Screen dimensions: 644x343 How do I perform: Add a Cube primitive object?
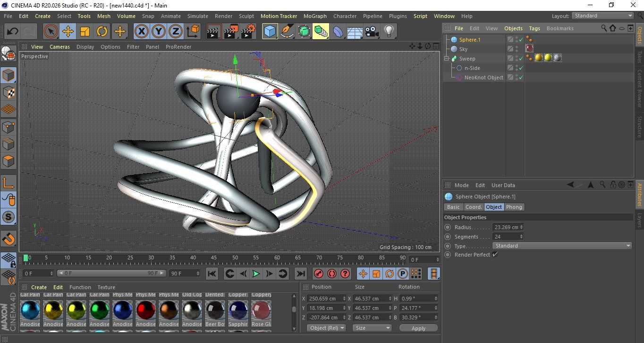(x=270, y=32)
